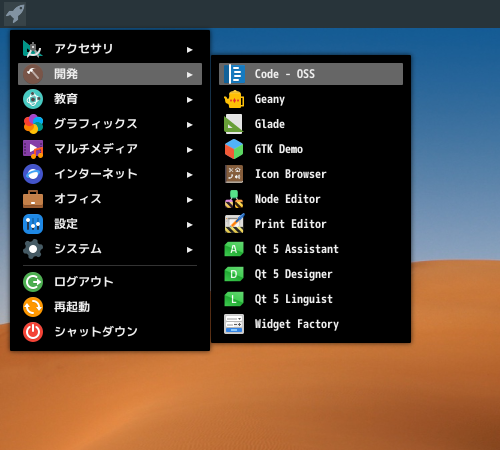Click the Qt 5 Designer D icon

point(234,274)
